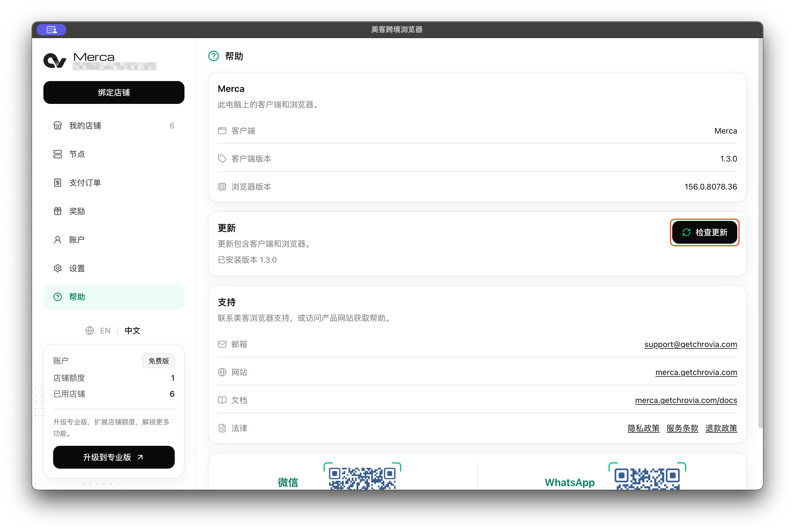795x532 pixels.
Task: Click the help circle icon beside page title
Action: (x=214, y=56)
